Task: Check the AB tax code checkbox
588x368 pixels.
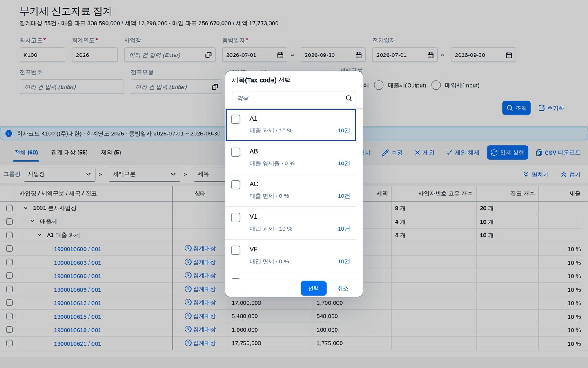Action: (x=236, y=152)
